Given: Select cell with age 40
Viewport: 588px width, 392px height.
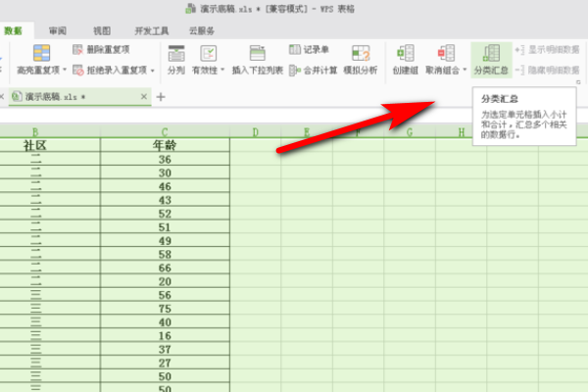Looking at the screenshot, I should [x=165, y=321].
